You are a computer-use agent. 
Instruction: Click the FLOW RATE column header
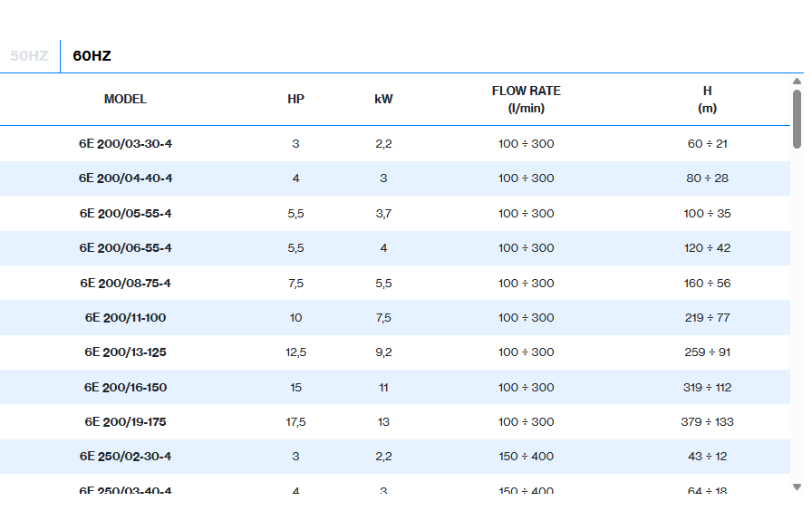coord(526,100)
